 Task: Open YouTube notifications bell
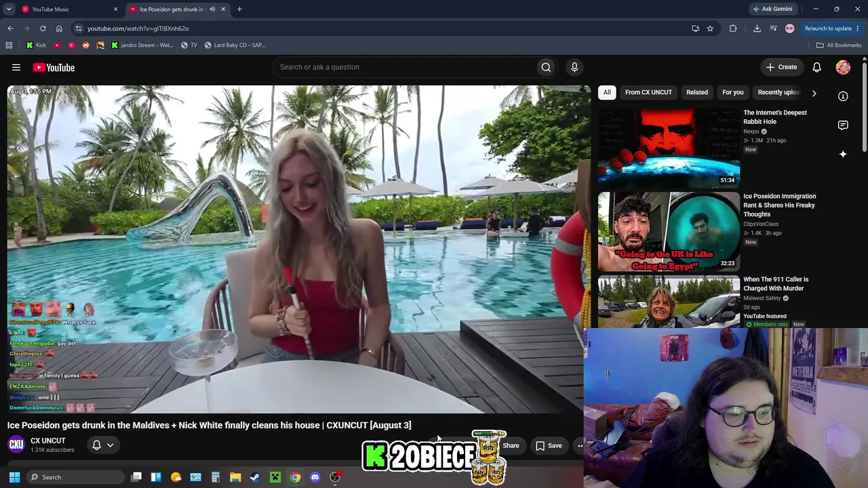tap(817, 67)
